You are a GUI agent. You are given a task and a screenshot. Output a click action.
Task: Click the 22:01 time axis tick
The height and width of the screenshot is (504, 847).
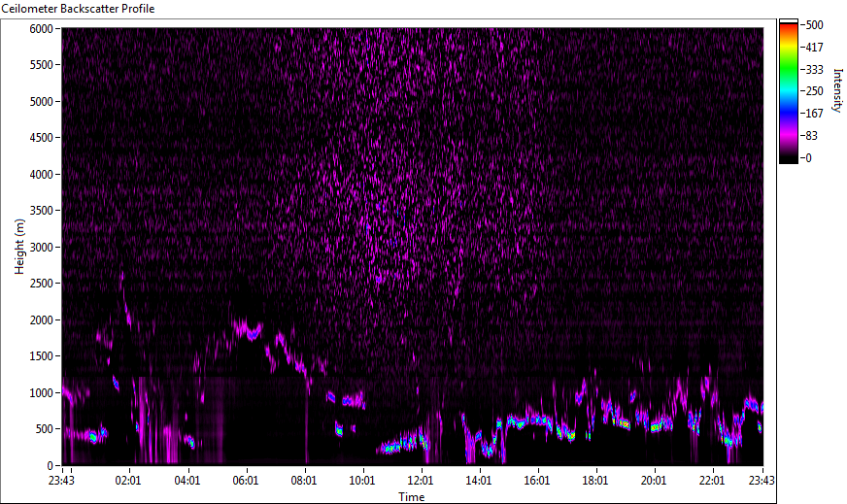(x=712, y=481)
